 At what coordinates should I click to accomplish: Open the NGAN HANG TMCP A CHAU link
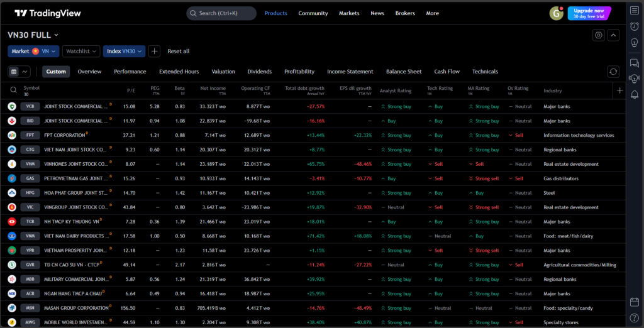[x=73, y=293]
